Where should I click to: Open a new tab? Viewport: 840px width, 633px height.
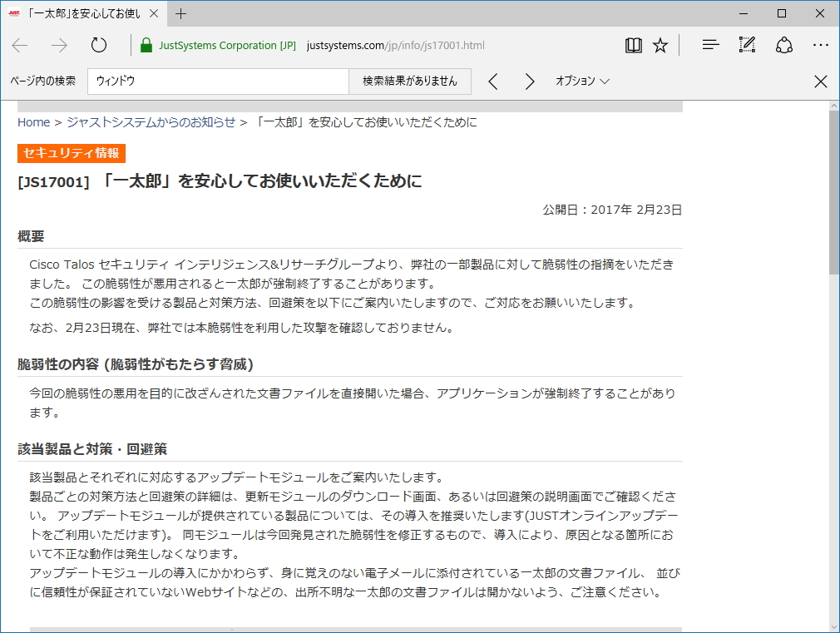182,13
